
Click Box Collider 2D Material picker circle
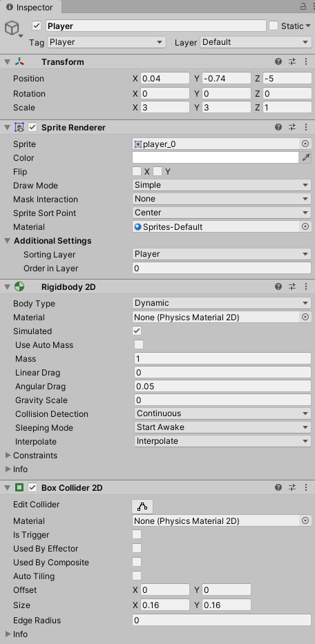click(305, 520)
